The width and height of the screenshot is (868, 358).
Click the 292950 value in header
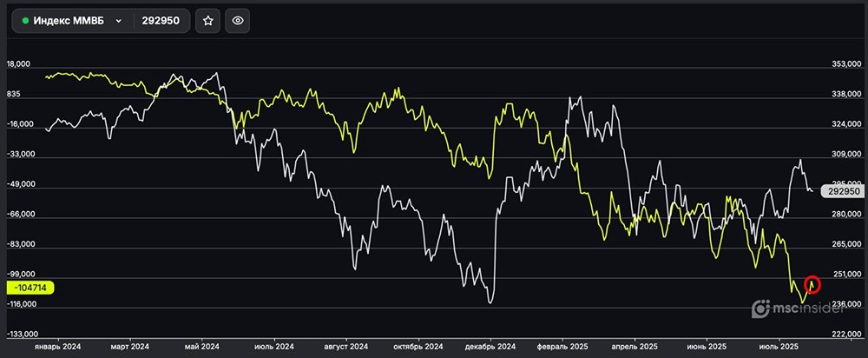(161, 21)
